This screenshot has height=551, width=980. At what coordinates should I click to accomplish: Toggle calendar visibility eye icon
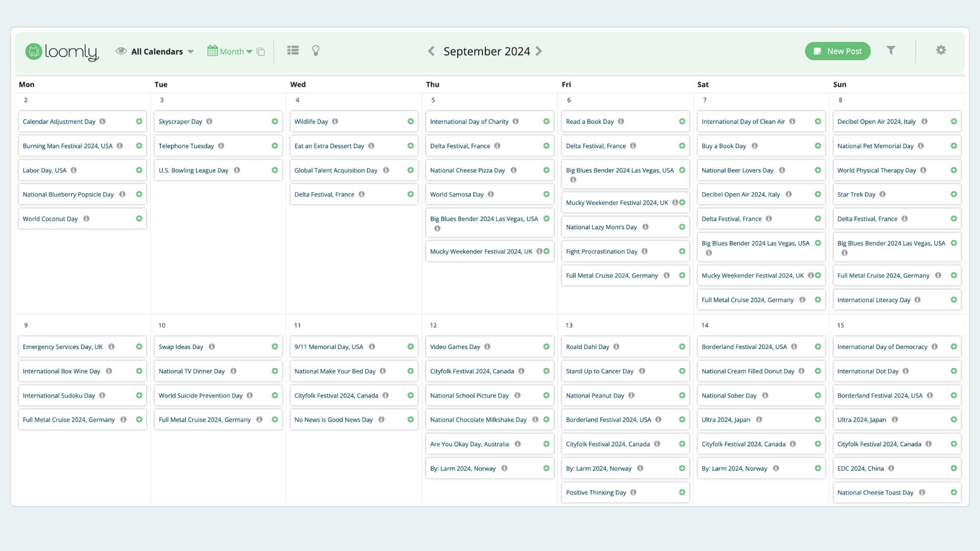tap(121, 51)
